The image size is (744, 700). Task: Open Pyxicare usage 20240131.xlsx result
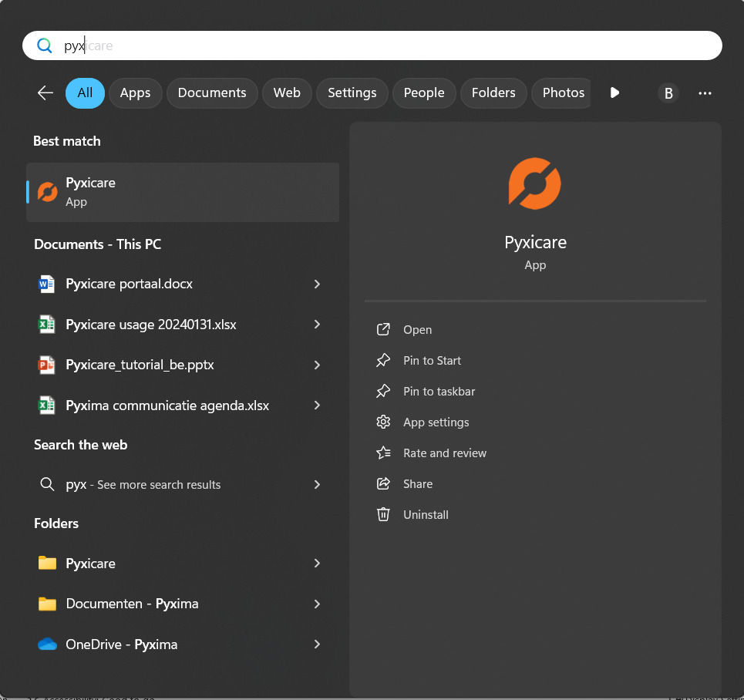click(x=183, y=325)
